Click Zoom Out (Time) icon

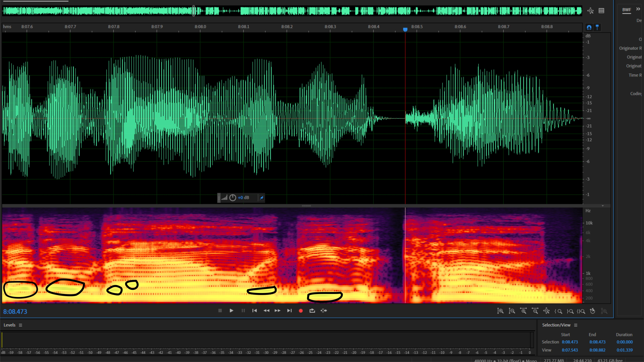[x=535, y=311]
